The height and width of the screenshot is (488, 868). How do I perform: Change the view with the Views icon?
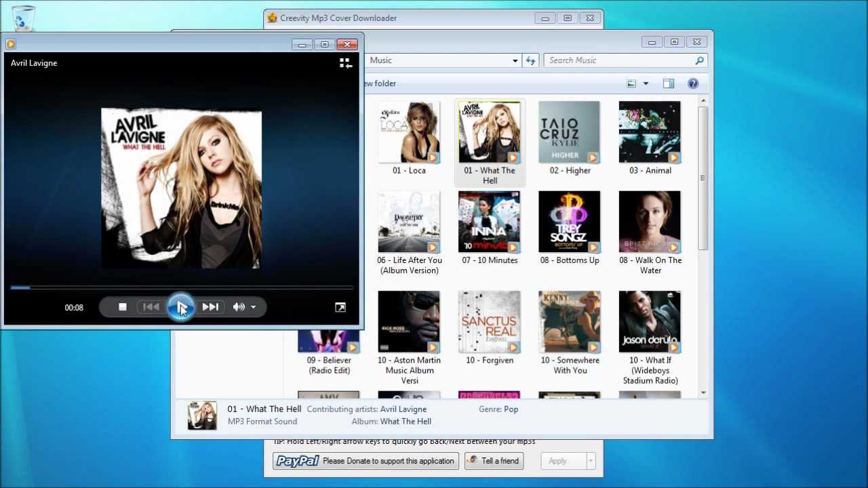pos(631,83)
